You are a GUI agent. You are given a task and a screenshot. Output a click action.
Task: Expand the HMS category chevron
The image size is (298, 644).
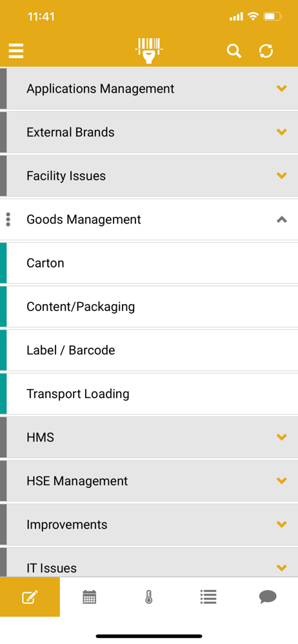pos(281,437)
